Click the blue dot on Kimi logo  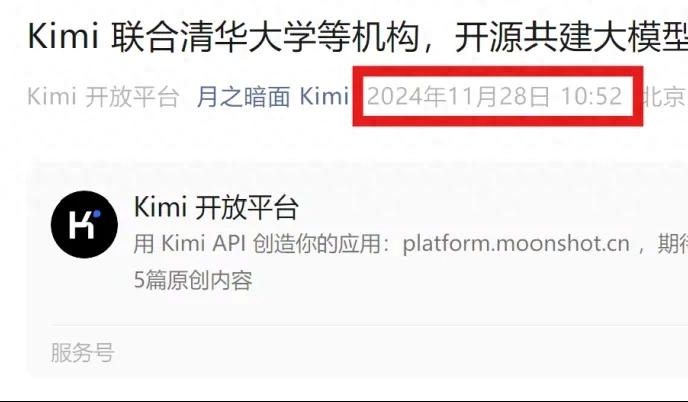tap(97, 214)
